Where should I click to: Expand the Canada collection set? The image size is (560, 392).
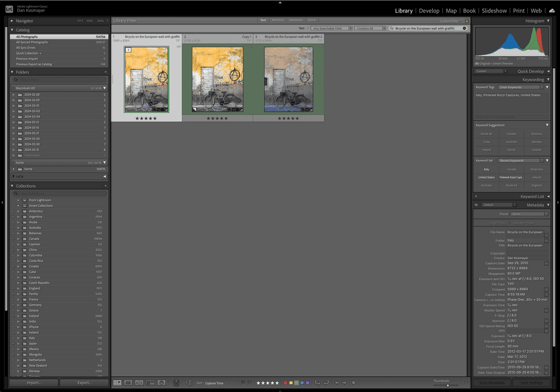[18, 239]
